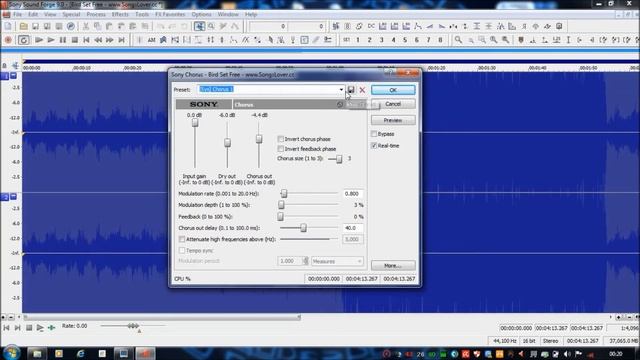Click the Forward transport button
Screen dimensions: 640x360
pos(110,40)
